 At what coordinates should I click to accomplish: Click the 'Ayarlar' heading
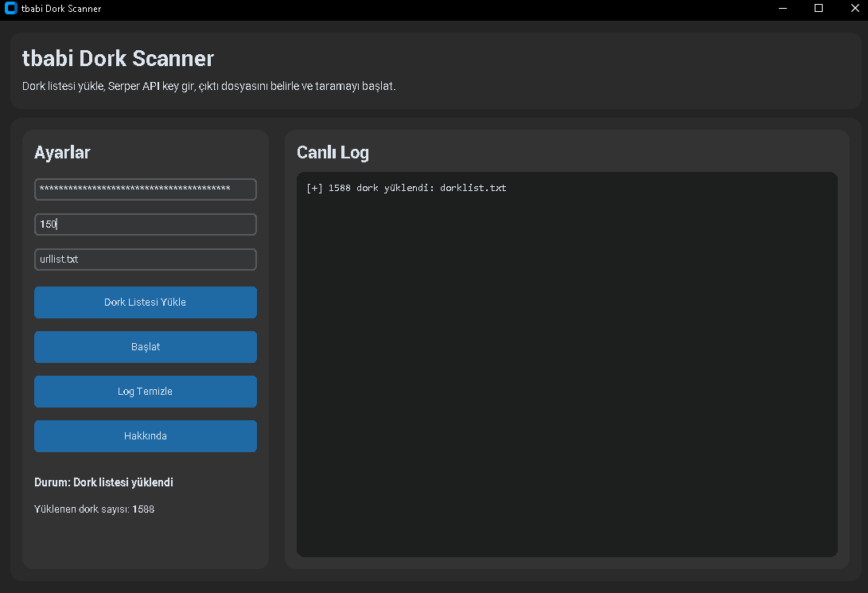tap(62, 152)
